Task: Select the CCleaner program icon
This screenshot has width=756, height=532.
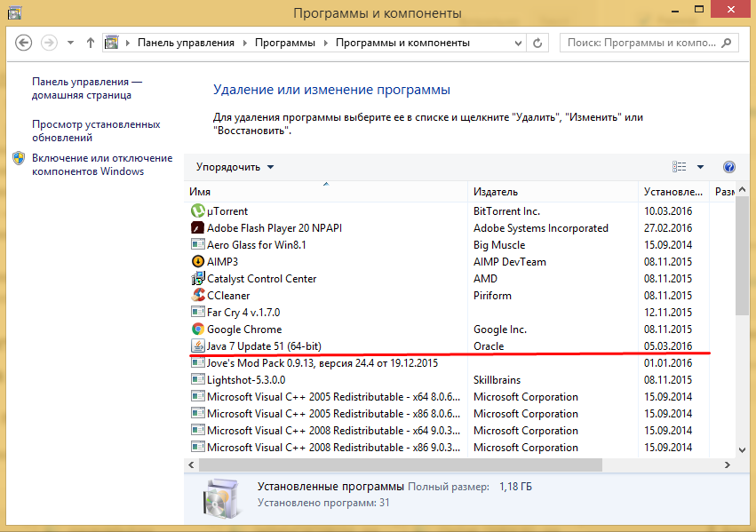Action: tap(198, 296)
